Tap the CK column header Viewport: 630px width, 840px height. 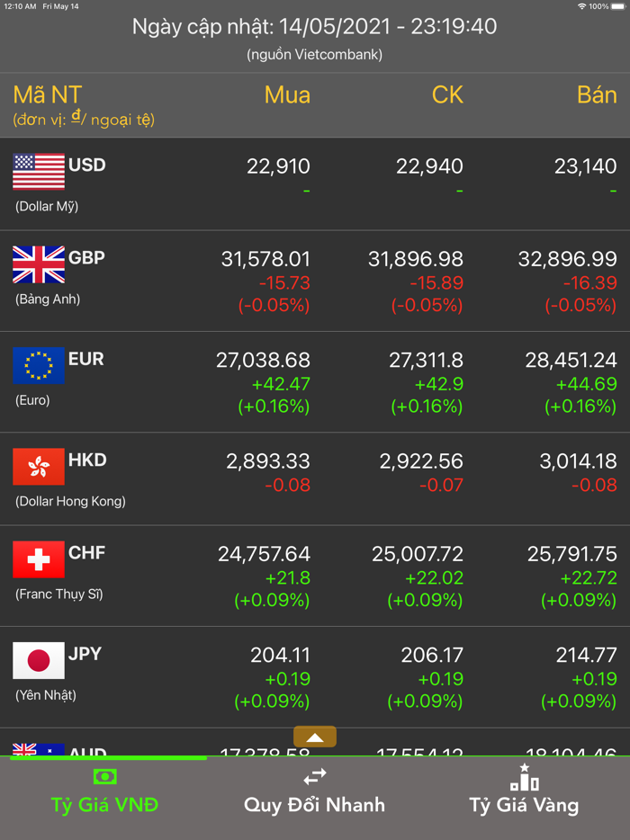pos(446,95)
